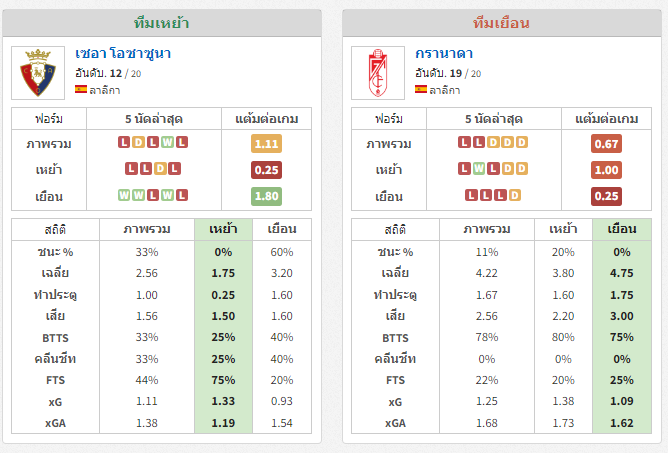Open the เซอา โอซาซูนา team link

[123, 54]
